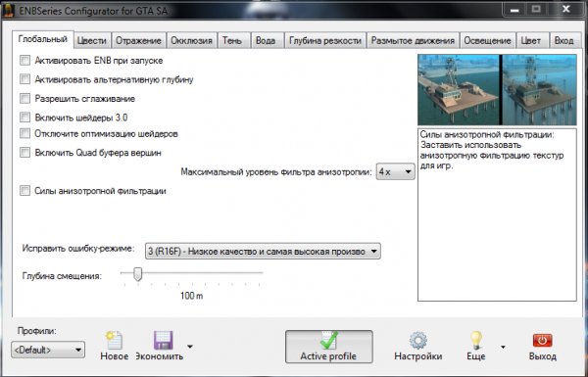Switch to Глубина резкости tab

pos(325,40)
